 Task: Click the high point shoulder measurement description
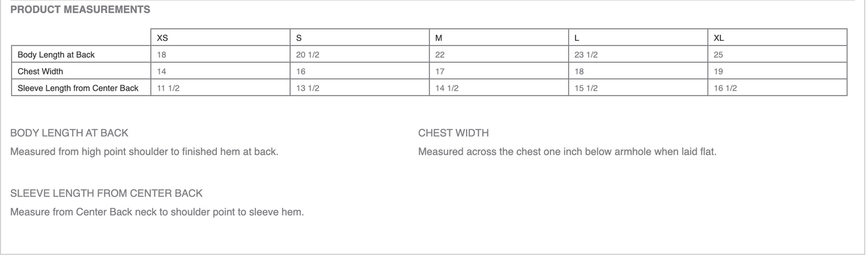pos(144,151)
